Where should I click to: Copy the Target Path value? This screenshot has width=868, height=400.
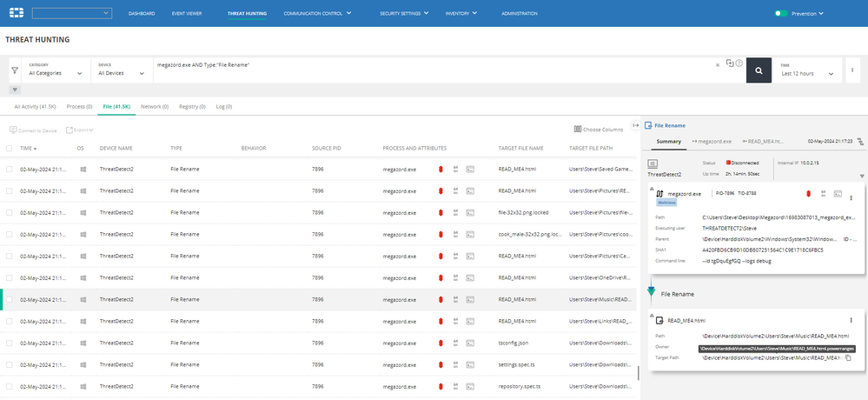pyautogui.click(x=847, y=357)
